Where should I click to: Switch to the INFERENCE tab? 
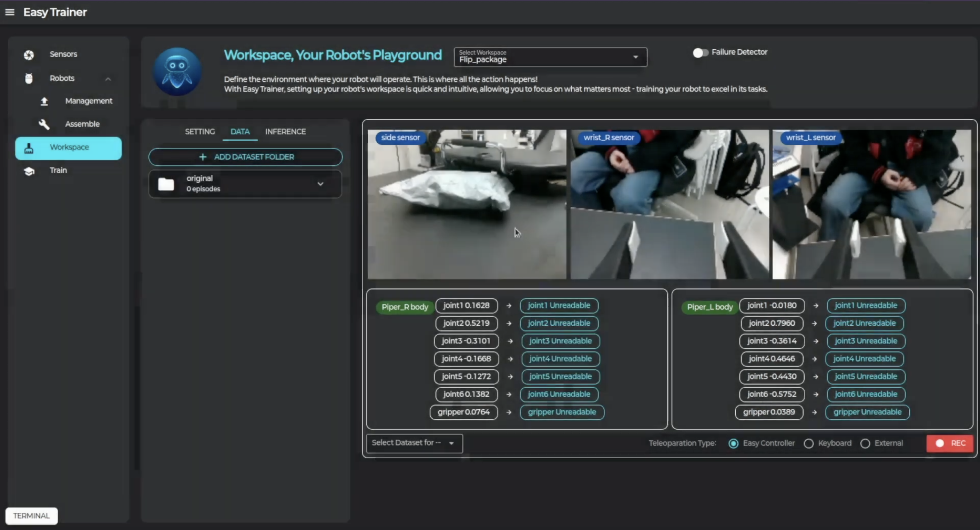click(285, 132)
